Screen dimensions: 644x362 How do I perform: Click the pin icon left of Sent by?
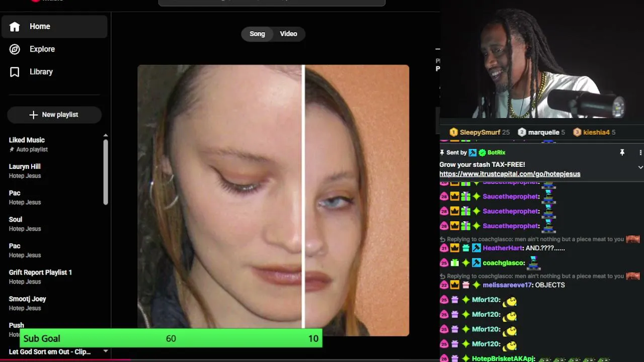coord(442,152)
